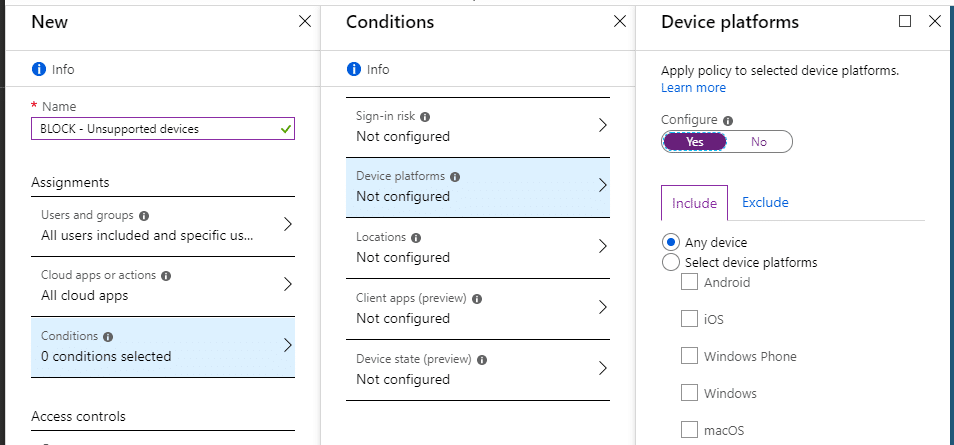
Task: Expand the Locations condition row
Action: coord(478,247)
